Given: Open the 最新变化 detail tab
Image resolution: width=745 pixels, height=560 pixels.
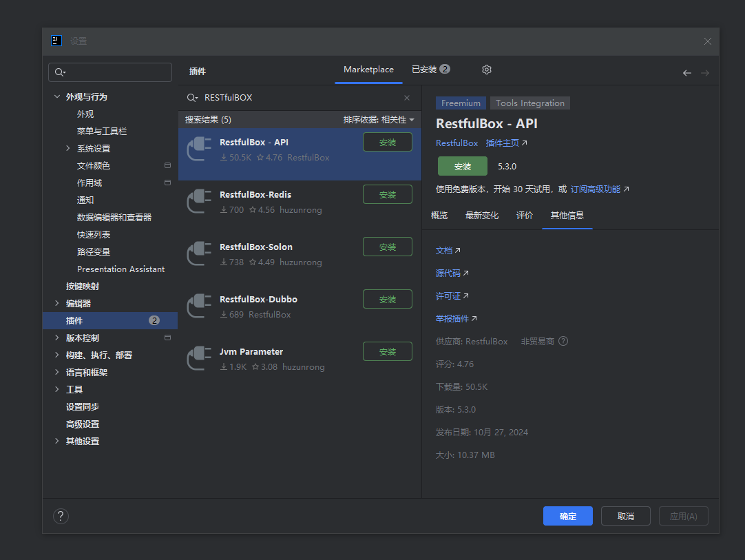Looking at the screenshot, I should pyautogui.click(x=482, y=216).
